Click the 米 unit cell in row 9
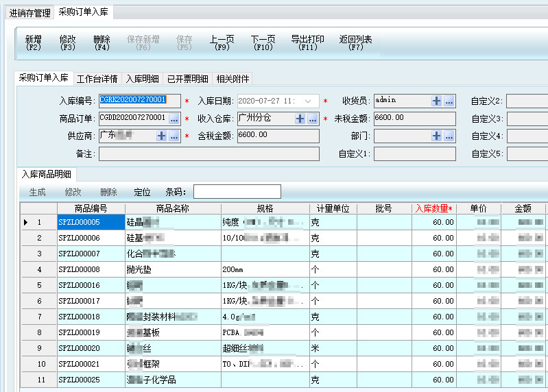 333,348
